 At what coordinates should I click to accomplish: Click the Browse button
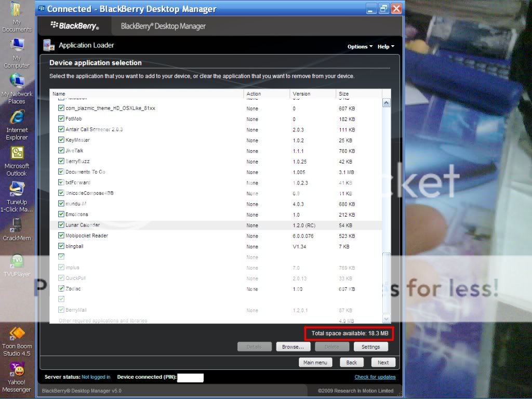(293, 347)
